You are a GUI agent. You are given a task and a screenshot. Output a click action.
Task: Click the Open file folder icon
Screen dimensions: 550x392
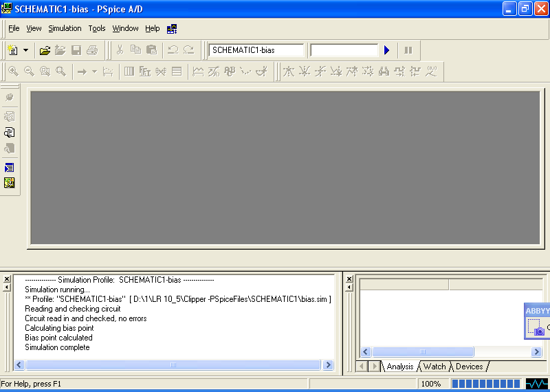coord(45,50)
